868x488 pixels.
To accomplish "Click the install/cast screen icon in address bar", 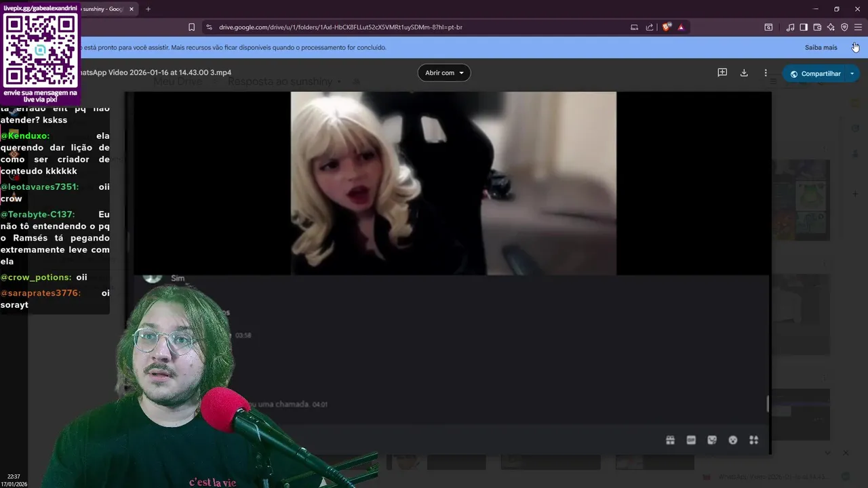I will click(x=634, y=27).
